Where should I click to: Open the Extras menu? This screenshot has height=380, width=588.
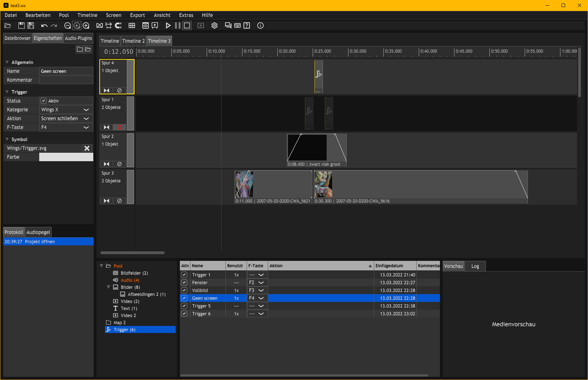tap(186, 15)
